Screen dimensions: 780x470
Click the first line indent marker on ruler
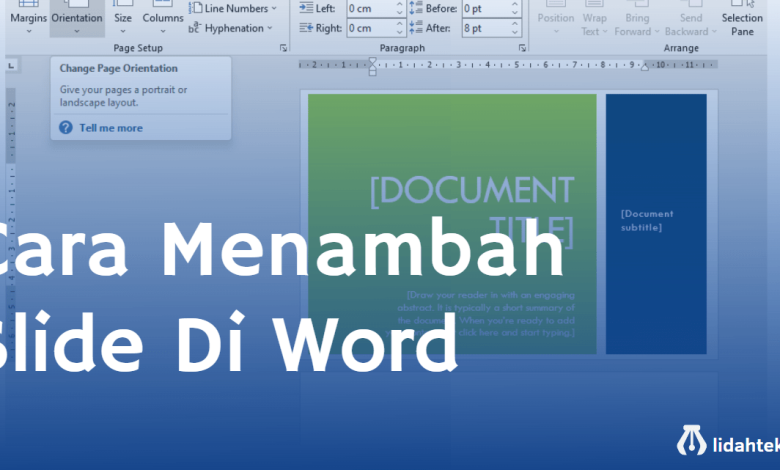tap(372, 62)
